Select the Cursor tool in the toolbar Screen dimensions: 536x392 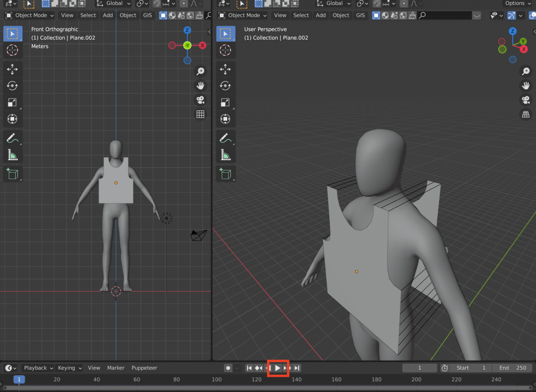point(13,50)
